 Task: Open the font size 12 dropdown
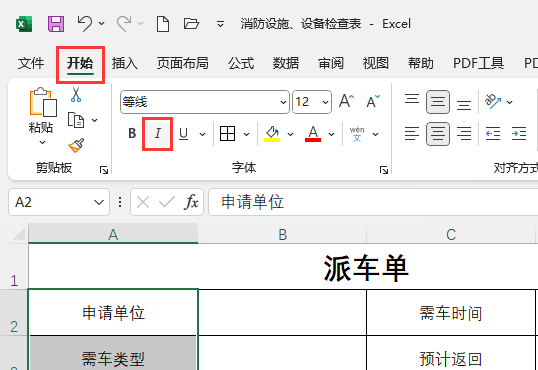click(325, 102)
